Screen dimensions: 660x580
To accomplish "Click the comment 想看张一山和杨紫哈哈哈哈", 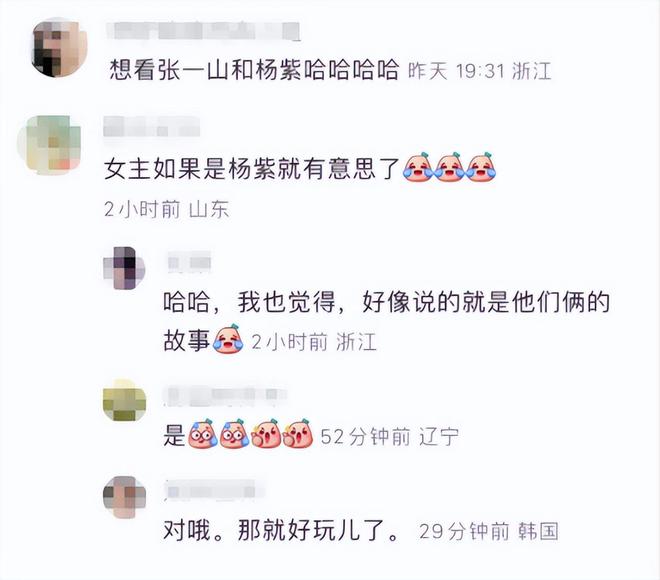I will (x=254, y=70).
